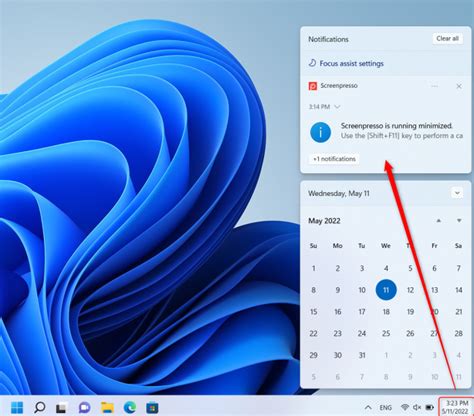Go to previous month with up arrow
The width and height of the screenshot is (474, 416).
point(439,221)
